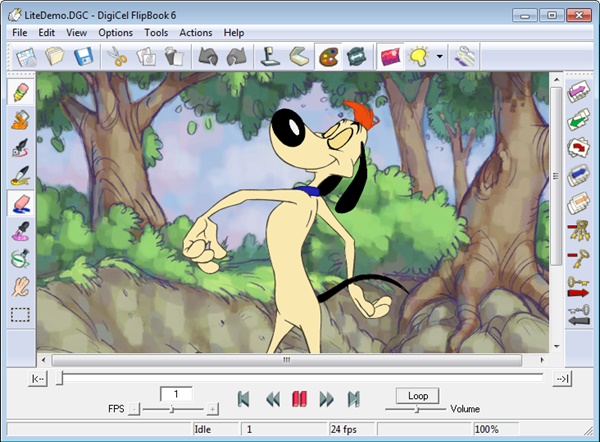This screenshot has height=442, width=600.
Task: Expand the light bulb dropdown arrow
Action: [x=440, y=57]
